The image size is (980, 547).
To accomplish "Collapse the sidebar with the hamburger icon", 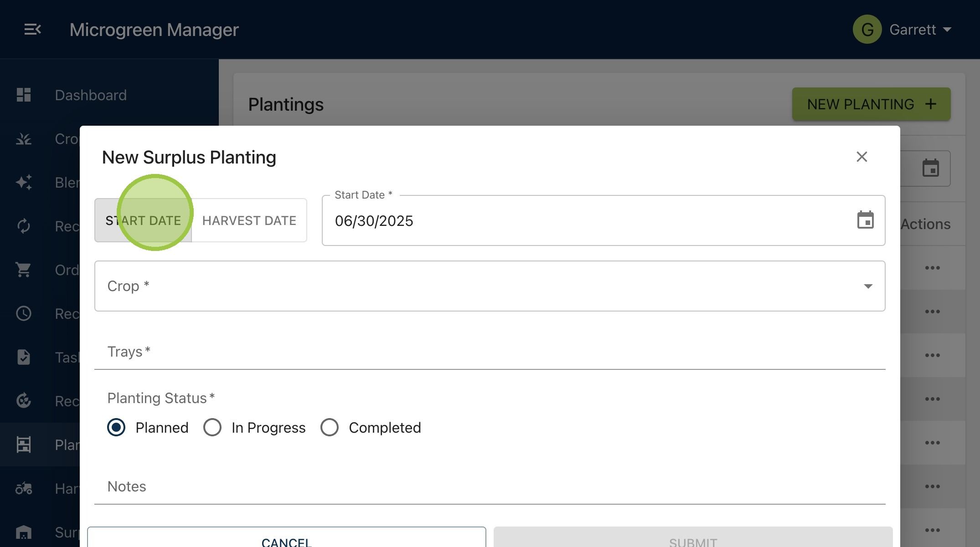I will coord(32,30).
